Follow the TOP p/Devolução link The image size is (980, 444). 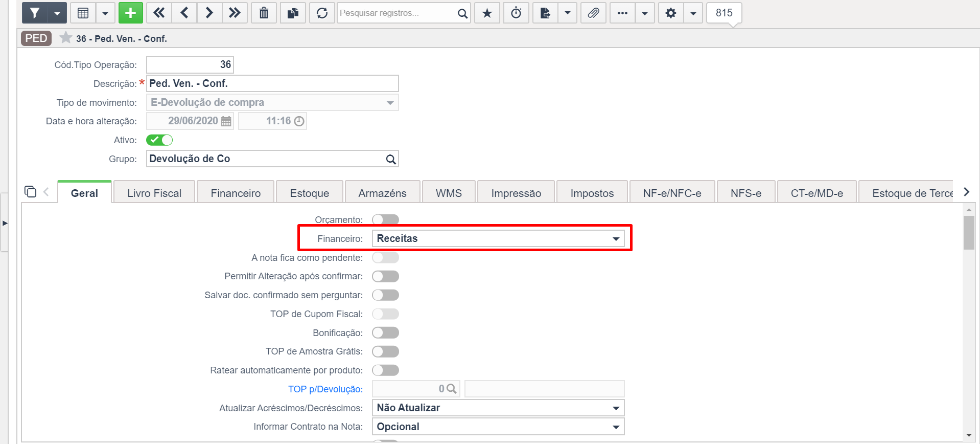(325, 389)
